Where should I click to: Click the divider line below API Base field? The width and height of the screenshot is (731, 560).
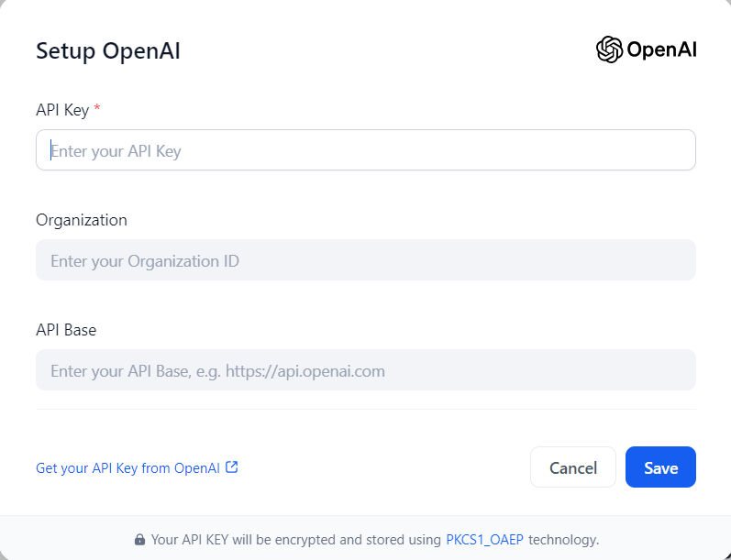pyautogui.click(x=365, y=409)
